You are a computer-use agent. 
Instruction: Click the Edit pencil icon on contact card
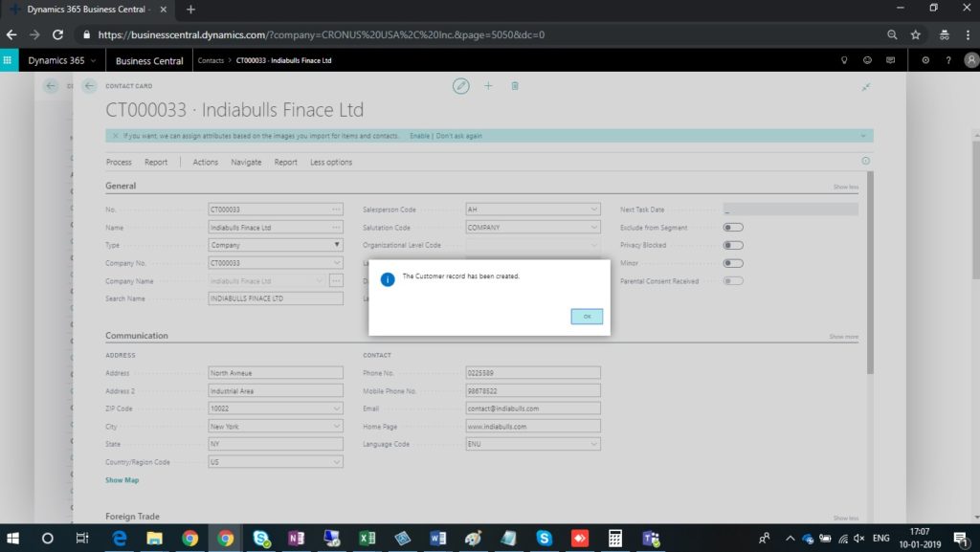pos(460,86)
